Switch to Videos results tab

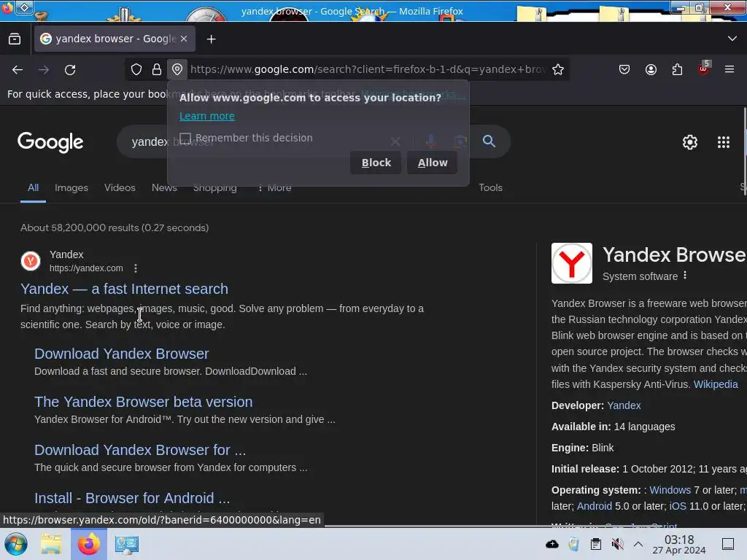120,187
